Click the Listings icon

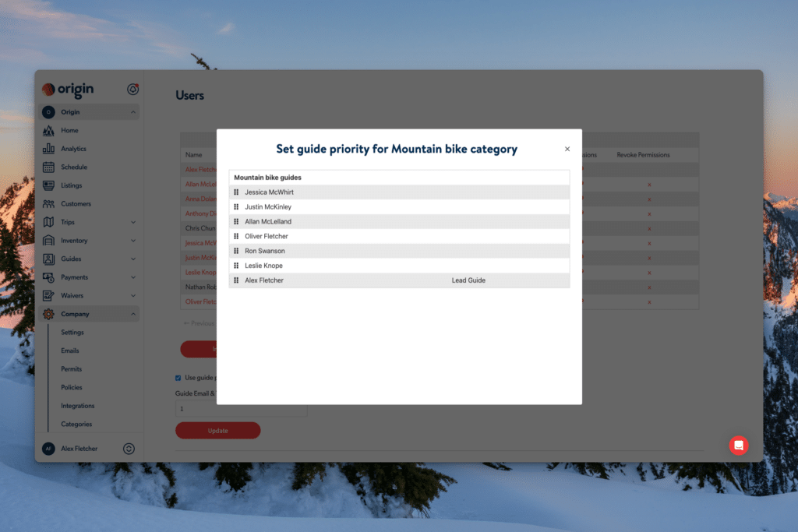click(48, 185)
